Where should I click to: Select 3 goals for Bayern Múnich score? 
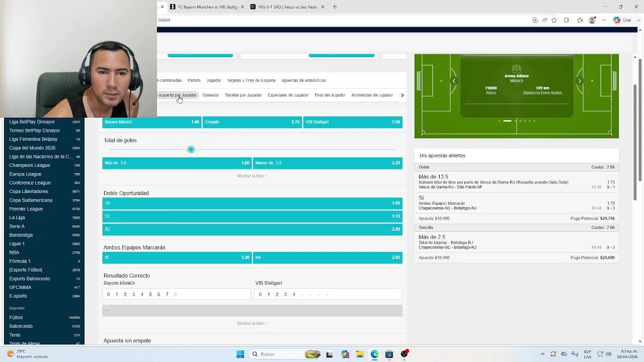133,295
